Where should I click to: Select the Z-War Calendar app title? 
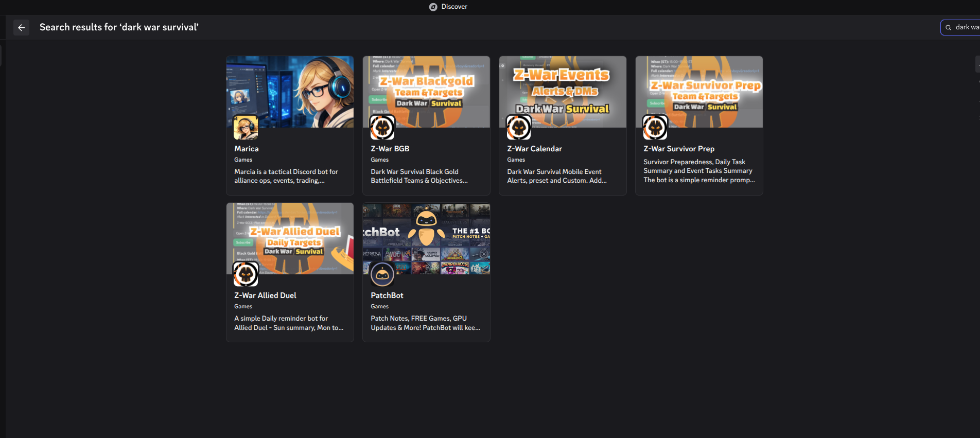click(535, 149)
